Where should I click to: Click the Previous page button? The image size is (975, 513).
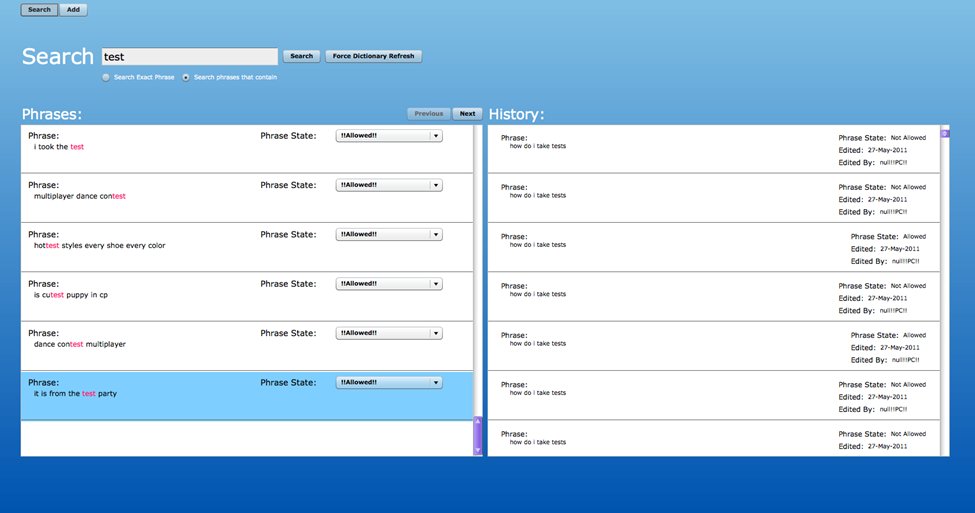click(x=429, y=114)
